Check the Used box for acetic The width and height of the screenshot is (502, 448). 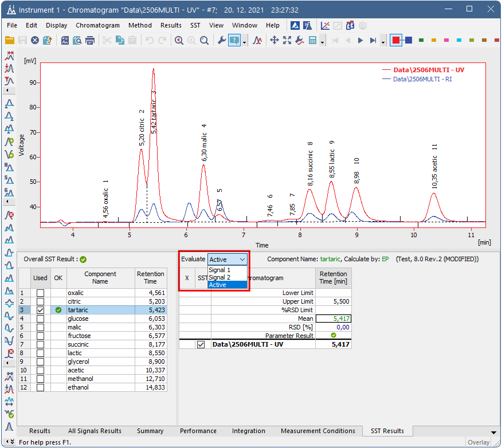click(x=40, y=370)
